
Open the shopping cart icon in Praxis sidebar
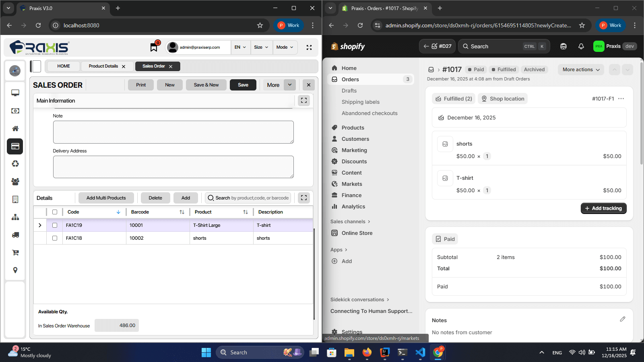pyautogui.click(x=15, y=253)
